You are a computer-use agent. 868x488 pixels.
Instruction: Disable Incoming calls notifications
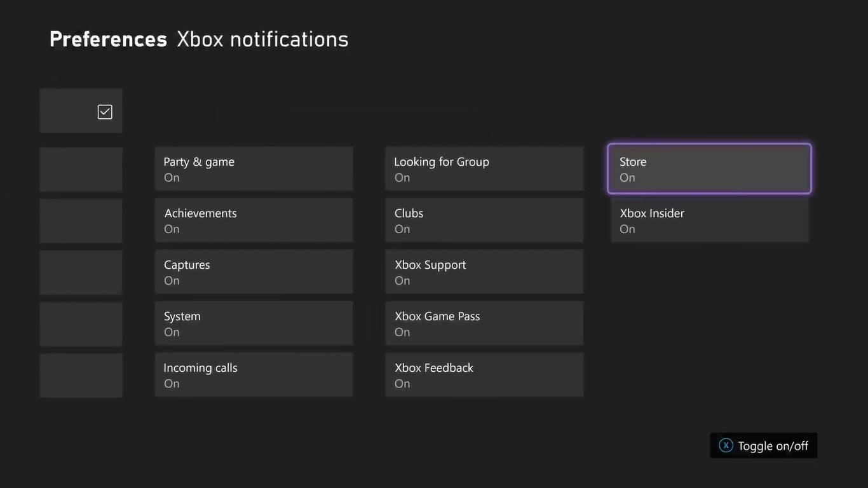point(254,375)
